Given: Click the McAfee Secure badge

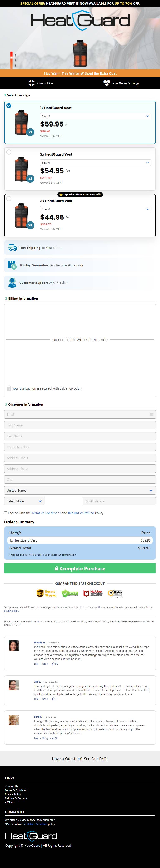Looking at the screenshot, I should coord(93,593).
